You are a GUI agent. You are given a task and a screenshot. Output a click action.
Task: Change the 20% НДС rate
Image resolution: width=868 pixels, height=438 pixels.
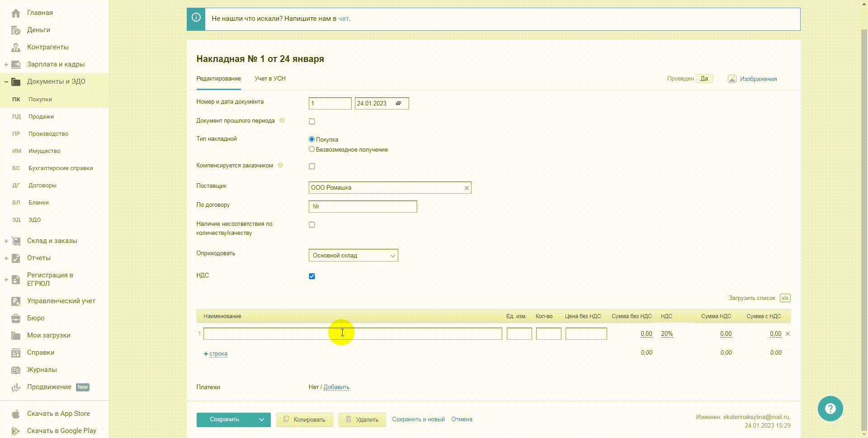[667, 334]
